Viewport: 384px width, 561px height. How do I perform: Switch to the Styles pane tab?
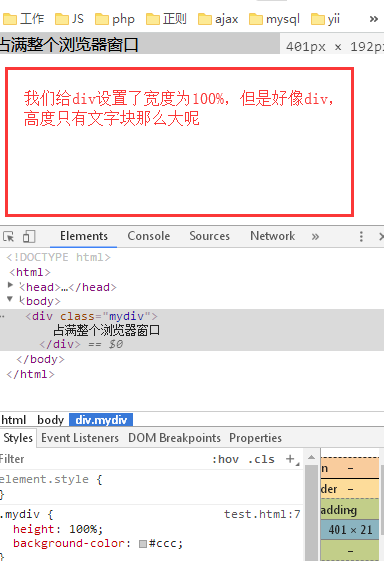point(18,438)
